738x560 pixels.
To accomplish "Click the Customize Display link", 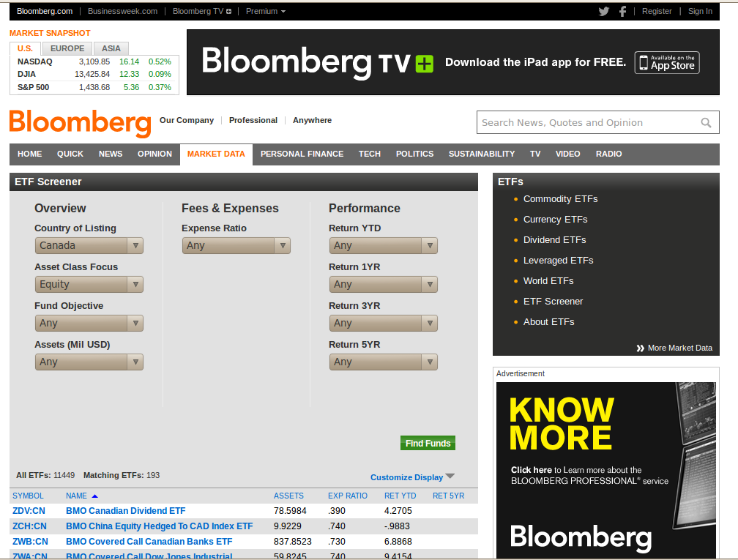I will pos(406,477).
